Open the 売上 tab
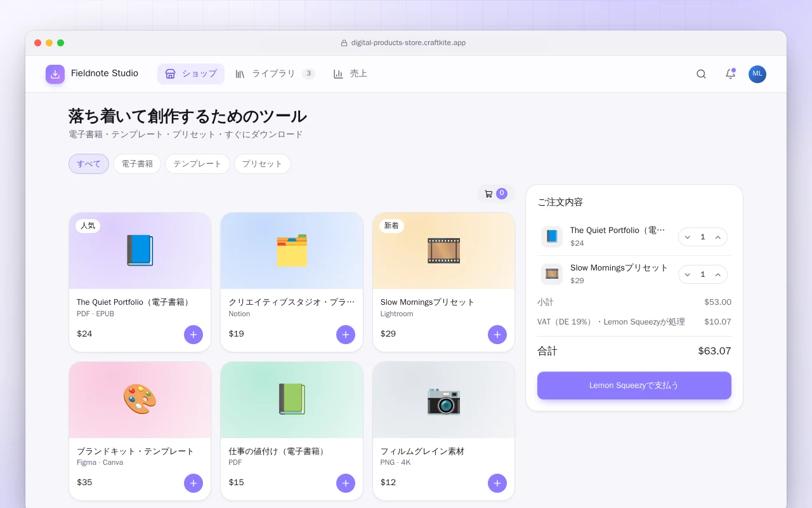The width and height of the screenshot is (812, 508). coord(350,74)
